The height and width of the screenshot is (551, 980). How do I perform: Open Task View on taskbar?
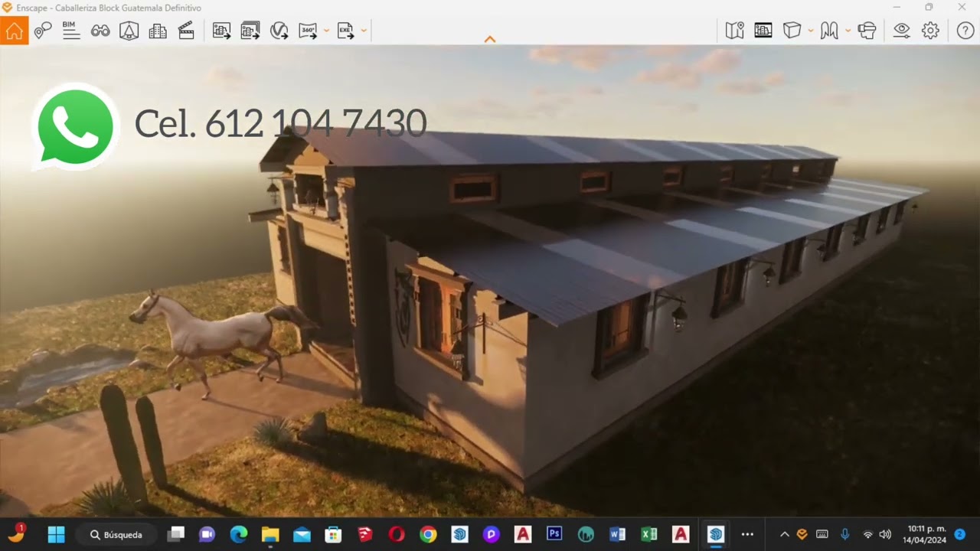(x=176, y=534)
